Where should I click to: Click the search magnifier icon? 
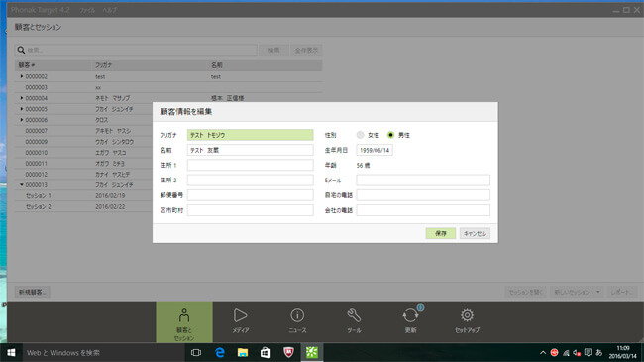(21, 50)
